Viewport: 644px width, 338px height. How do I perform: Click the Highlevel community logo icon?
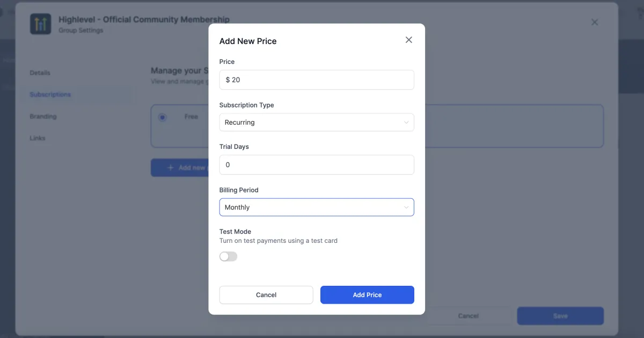click(x=41, y=24)
